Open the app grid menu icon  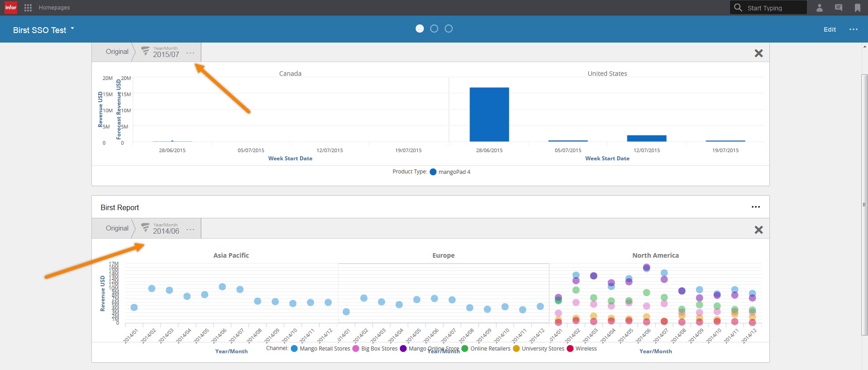[28, 8]
